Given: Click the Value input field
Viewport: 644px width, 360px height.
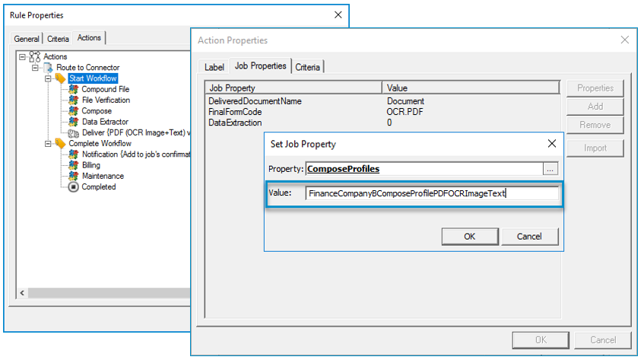Looking at the screenshot, I should point(432,193).
